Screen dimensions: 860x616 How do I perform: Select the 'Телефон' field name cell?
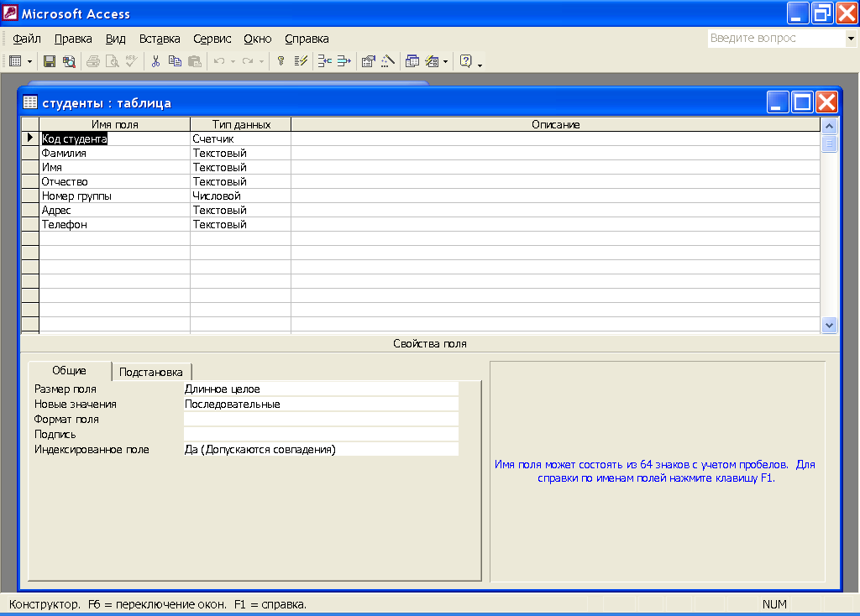coord(114,224)
